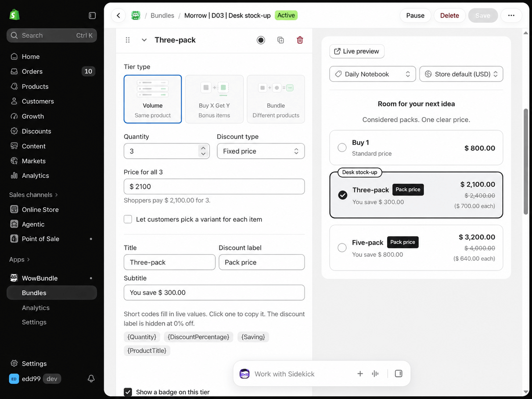532x399 pixels.
Task: Open Orders in the sidebar
Action: coord(52,71)
